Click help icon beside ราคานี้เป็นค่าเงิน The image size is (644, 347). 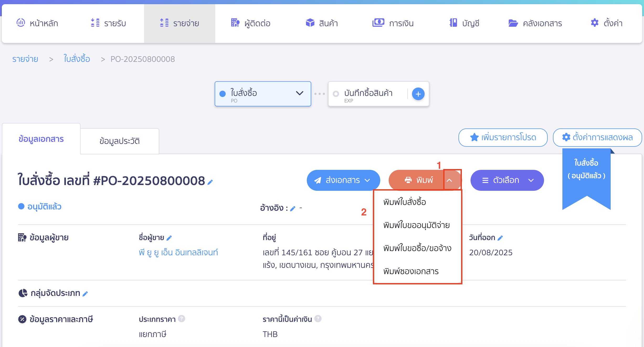tap(318, 319)
